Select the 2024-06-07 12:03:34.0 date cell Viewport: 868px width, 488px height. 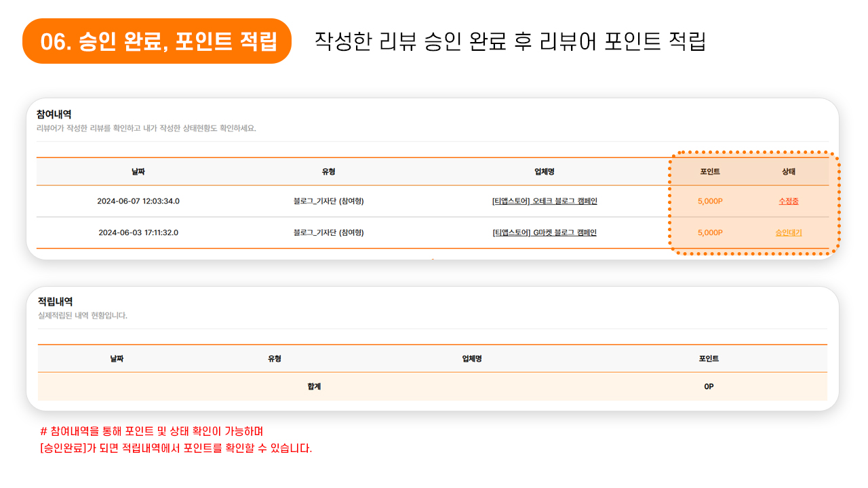pyautogui.click(x=138, y=201)
